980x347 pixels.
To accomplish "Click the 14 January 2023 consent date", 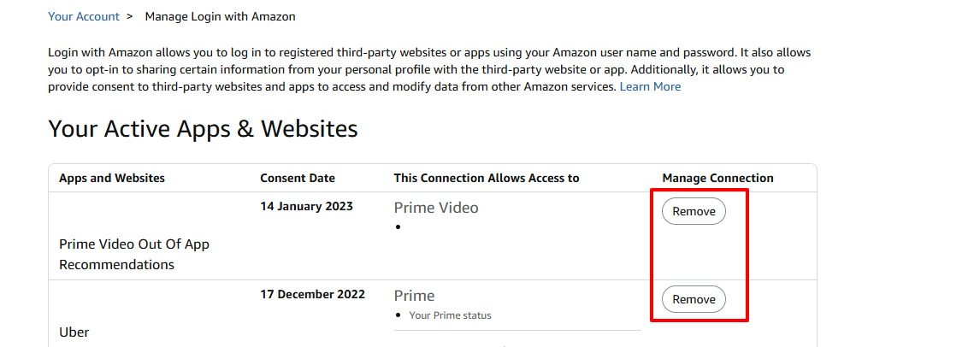I will (x=306, y=206).
